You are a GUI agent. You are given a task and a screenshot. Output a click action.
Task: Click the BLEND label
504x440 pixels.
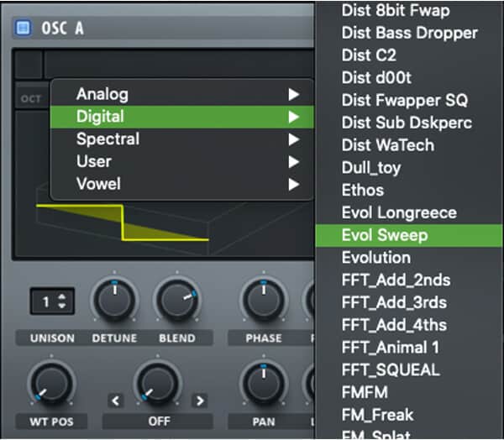tap(177, 338)
